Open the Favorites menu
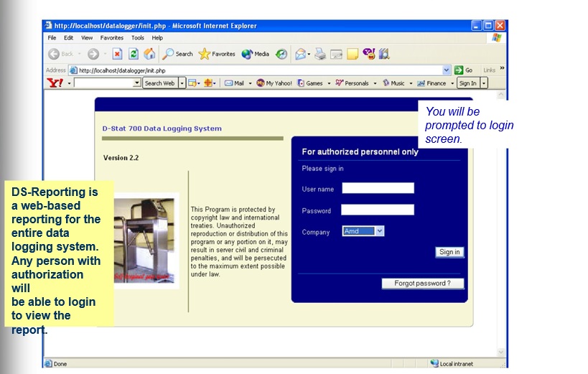 [111, 38]
